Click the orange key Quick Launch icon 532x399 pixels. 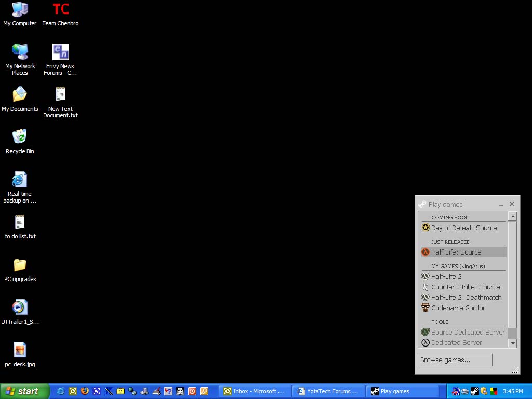[204, 391]
